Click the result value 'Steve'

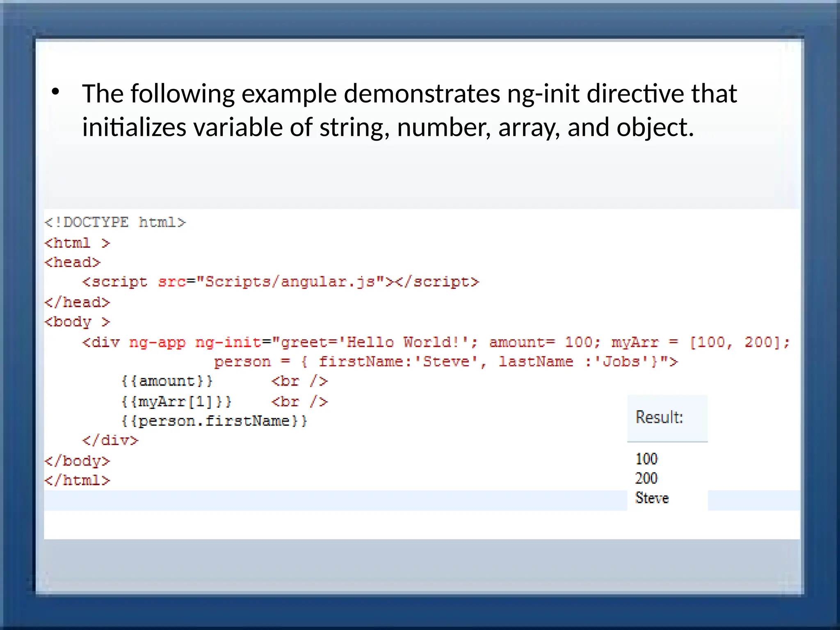click(x=652, y=498)
